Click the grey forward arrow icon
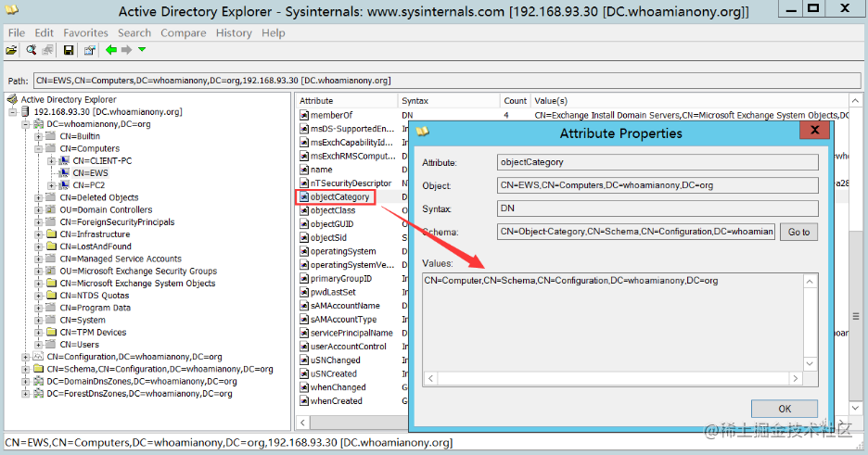868x455 pixels. point(127,50)
